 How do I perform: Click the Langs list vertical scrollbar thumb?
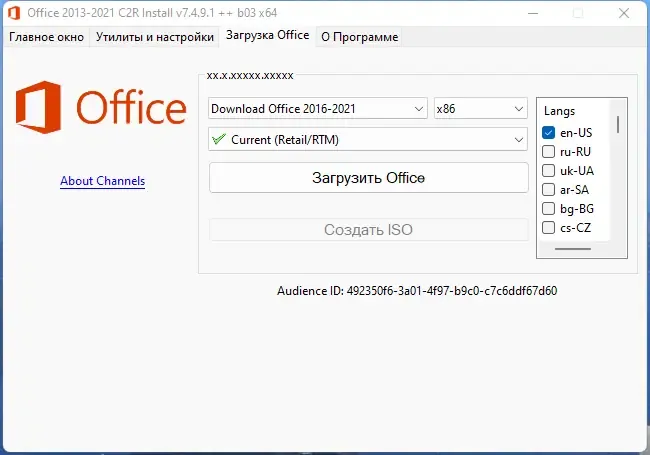click(x=618, y=125)
